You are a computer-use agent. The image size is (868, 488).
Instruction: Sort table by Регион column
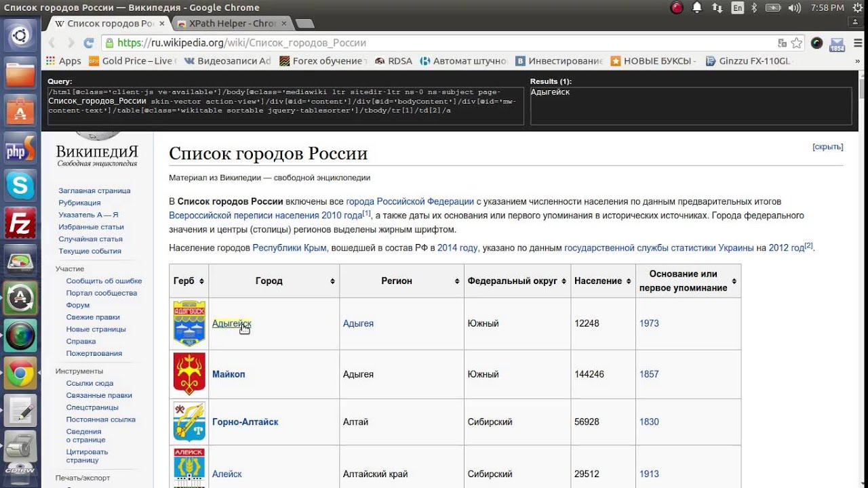(401, 281)
